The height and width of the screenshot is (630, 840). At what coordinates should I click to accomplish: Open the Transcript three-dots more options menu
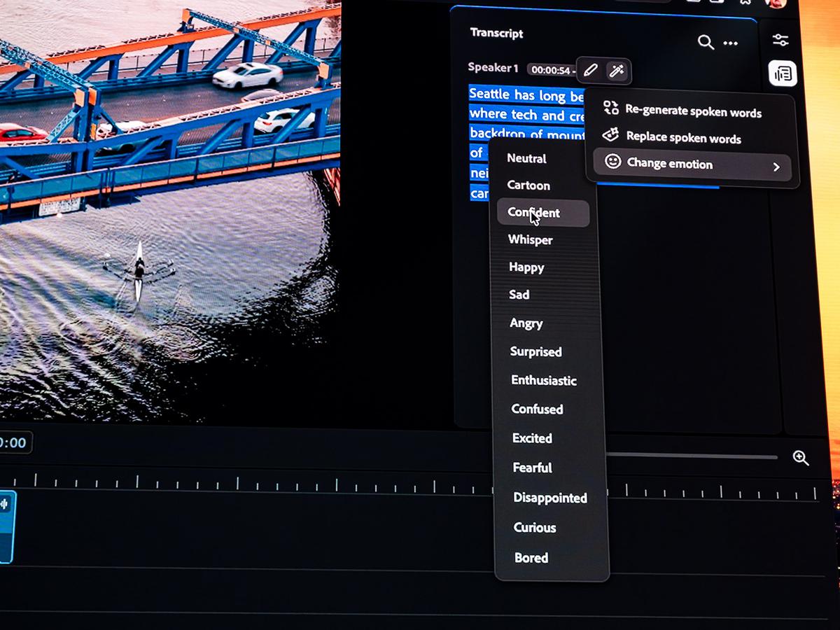[x=730, y=43]
